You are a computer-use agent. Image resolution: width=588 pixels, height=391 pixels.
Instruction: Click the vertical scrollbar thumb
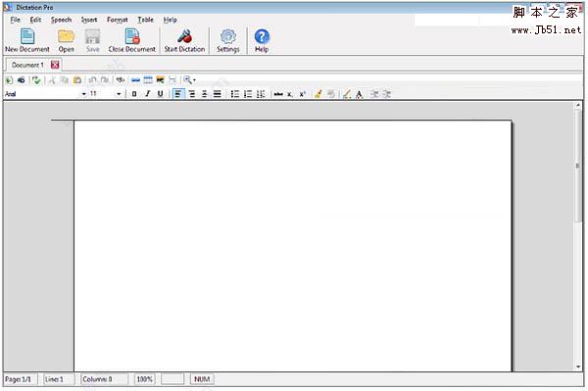pyautogui.click(x=578, y=166)
